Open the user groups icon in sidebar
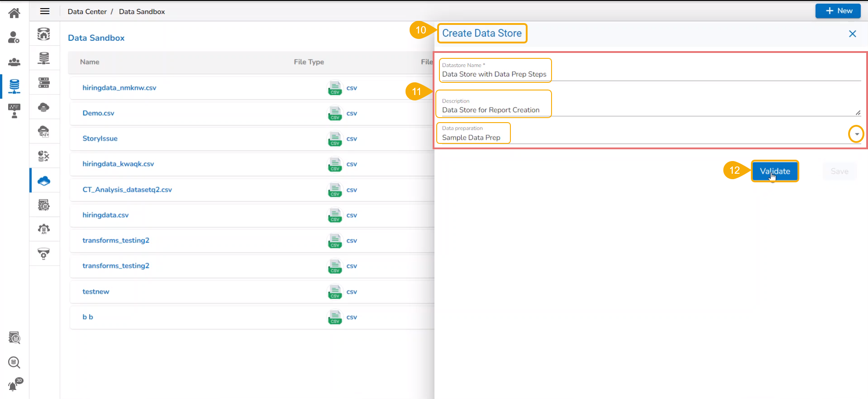 [x=14, y=62]
